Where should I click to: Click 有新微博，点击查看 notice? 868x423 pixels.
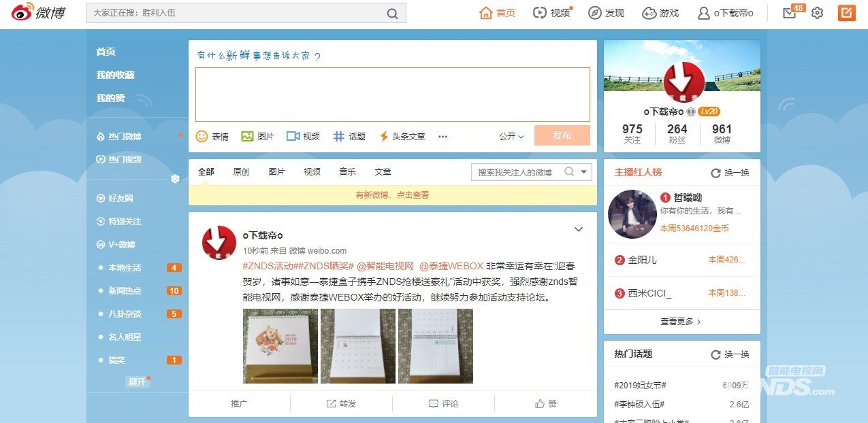point(393,195)
